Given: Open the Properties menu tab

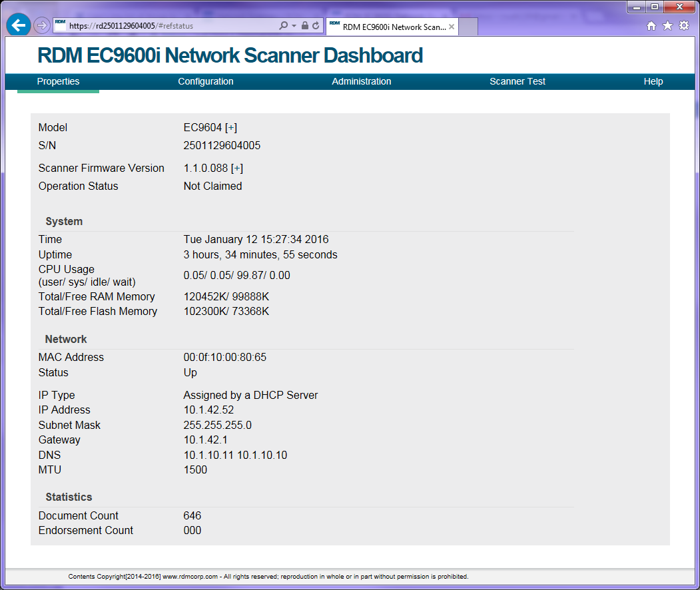Looking at the screenshot, I should (x=58, y=81).
